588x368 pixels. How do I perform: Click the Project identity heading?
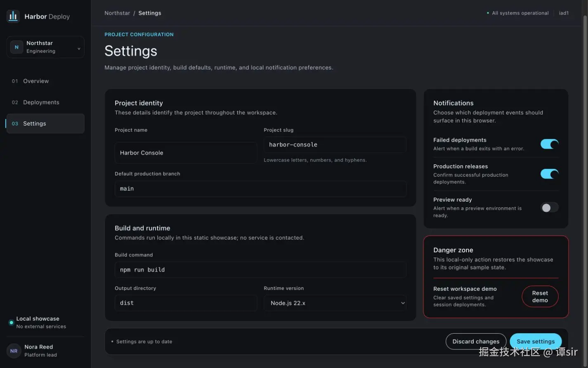[139, 103]
